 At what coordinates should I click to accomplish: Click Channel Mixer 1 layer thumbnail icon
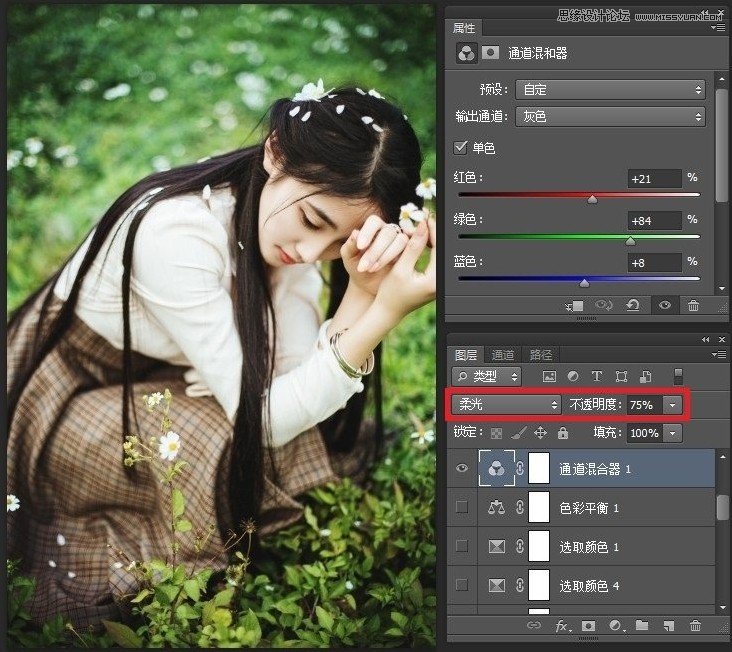coord(497,468)
